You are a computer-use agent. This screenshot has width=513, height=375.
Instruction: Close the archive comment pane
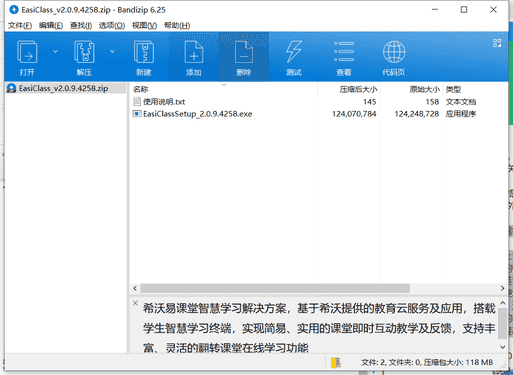coord(135,303)
